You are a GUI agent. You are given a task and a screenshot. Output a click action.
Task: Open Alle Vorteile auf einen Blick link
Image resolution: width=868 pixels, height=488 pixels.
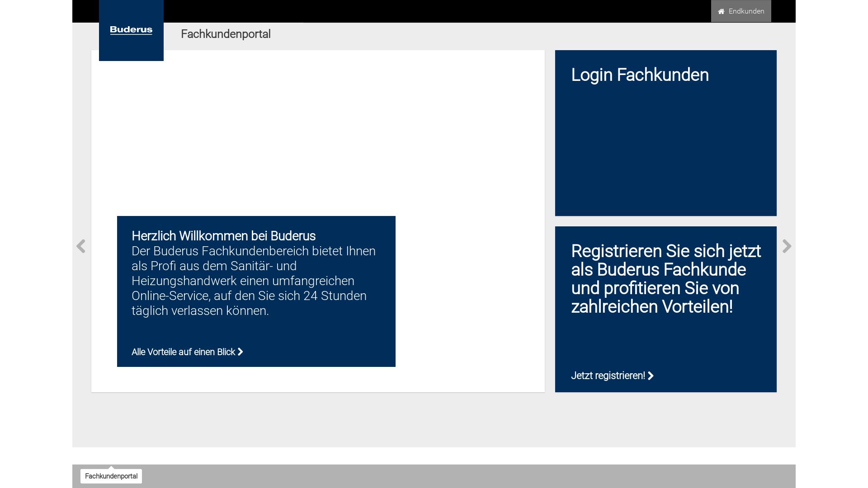(x=187, y=352)
